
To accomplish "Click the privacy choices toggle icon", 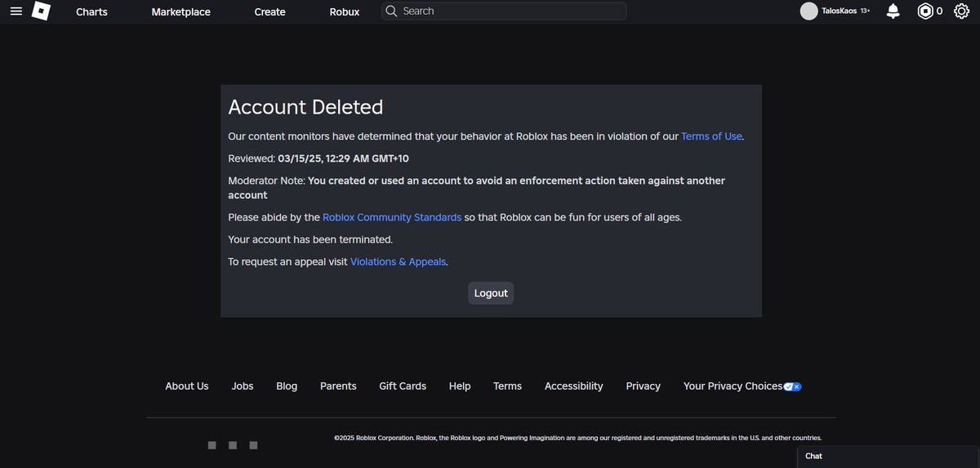I will 792,386.
